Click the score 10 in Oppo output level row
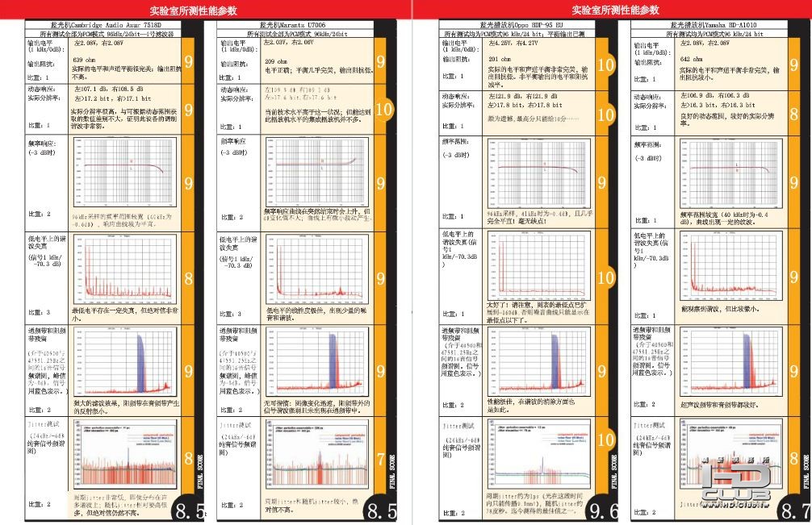The width and height of the screenshot is (812, 525). [x=605, y=65]
